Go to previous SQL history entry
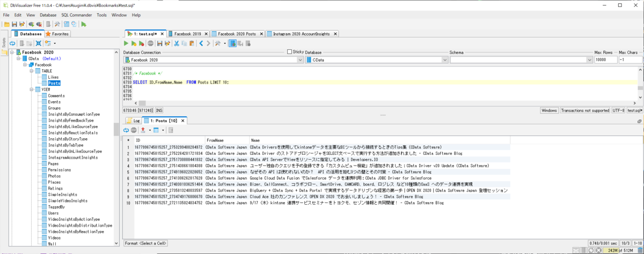 click(201, 43)
